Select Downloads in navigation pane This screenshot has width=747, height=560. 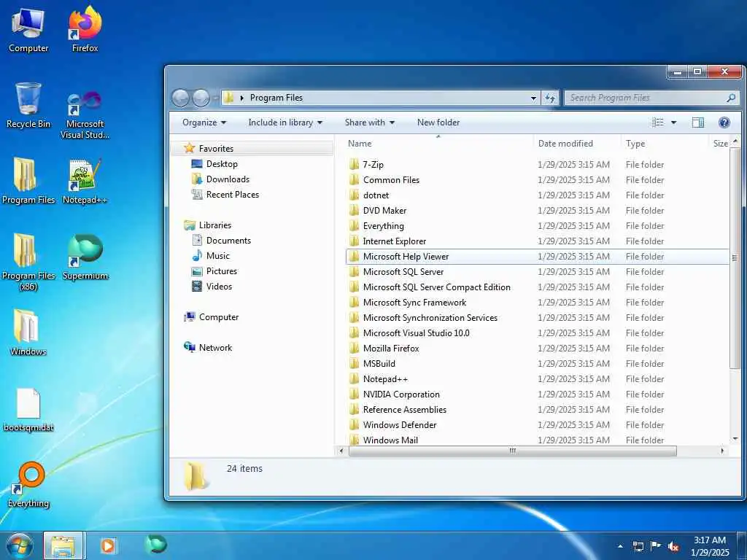coord(228,179)
